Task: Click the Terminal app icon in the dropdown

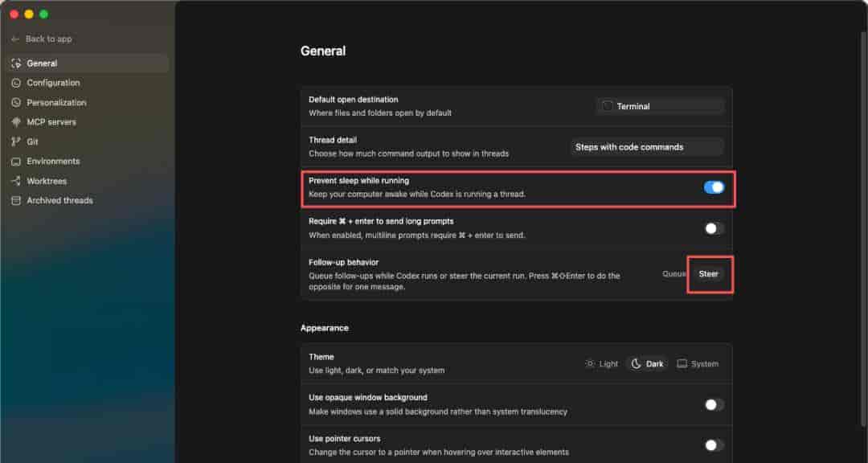Action: [608, 106]
